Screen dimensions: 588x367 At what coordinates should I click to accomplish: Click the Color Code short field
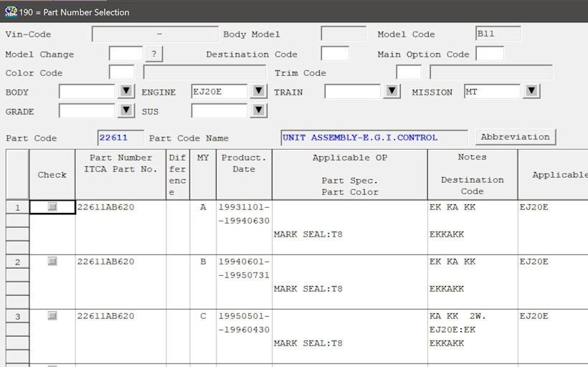[121, 72]
